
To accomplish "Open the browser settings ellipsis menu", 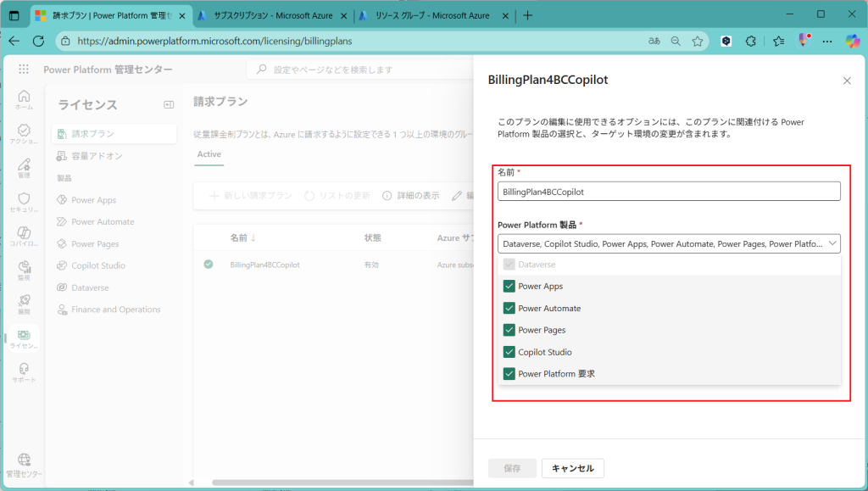I will tap(827, 41).
